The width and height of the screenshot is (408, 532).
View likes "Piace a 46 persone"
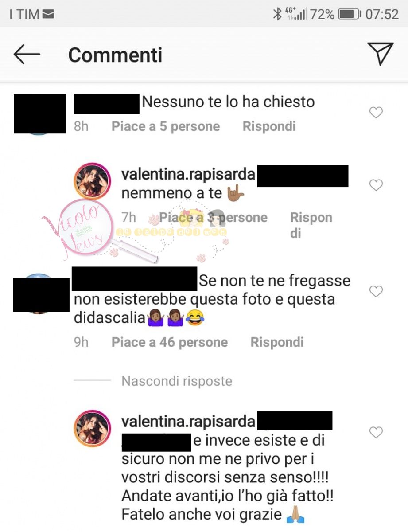click(170, 342)
